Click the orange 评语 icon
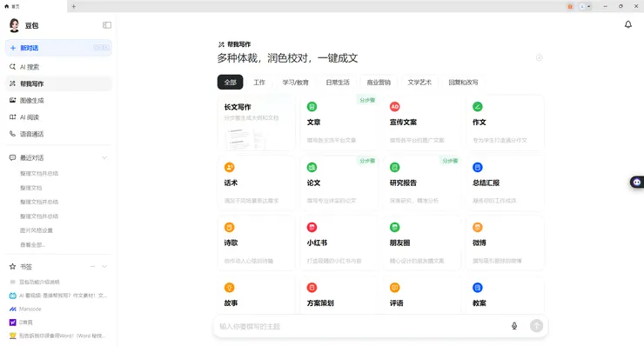This screenshot has height=346, width=644. pos(395,287)
